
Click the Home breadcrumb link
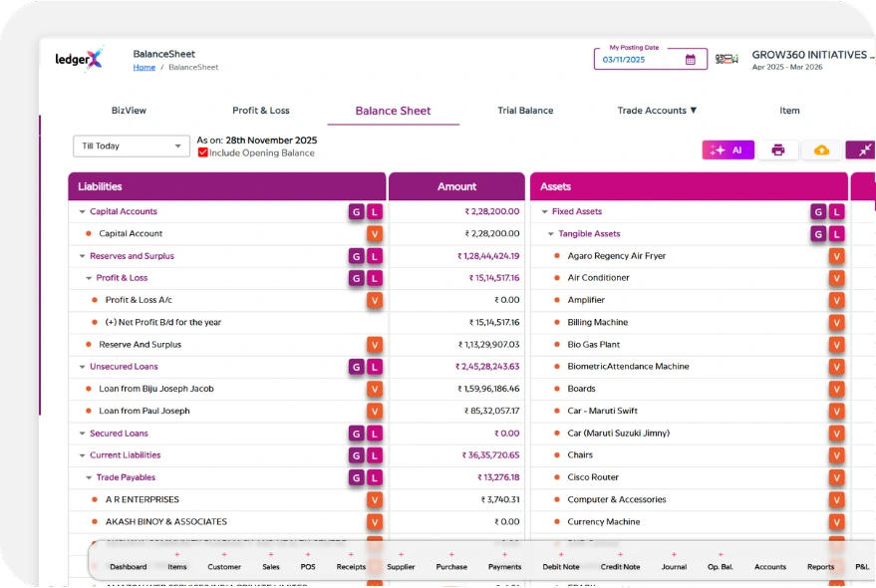pos(144,67)
